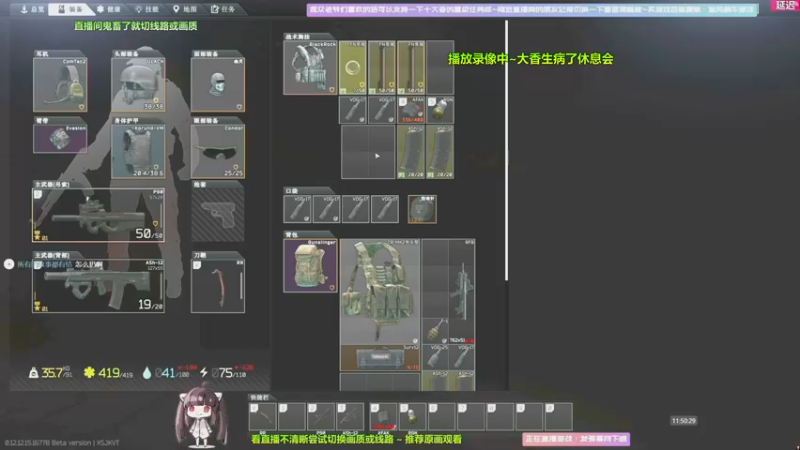The height and width of the screenshot is (450, 800).
Task: Select the first VOG-17 in pockets
Action: coord(297,209)
